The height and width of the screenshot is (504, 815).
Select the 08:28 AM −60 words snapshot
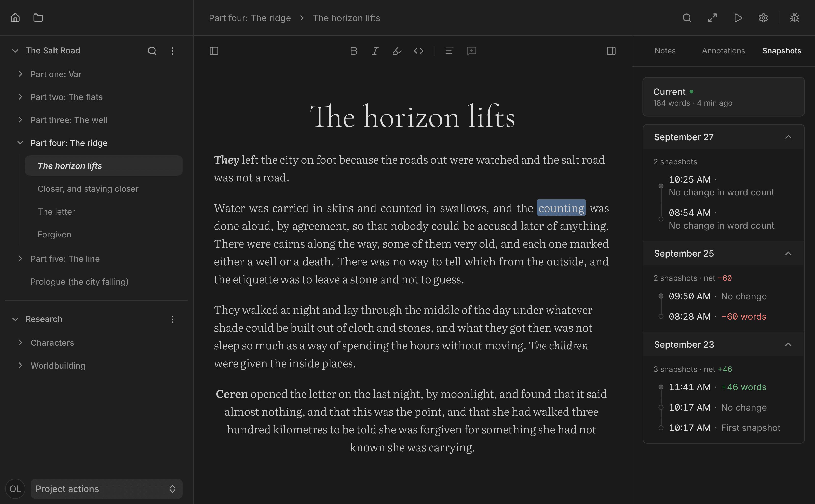point(717,317)
